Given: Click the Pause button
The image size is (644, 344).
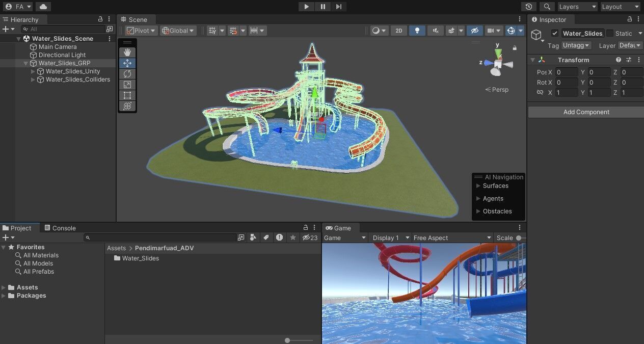Looking at the screenshot, I should coord(323,7).
